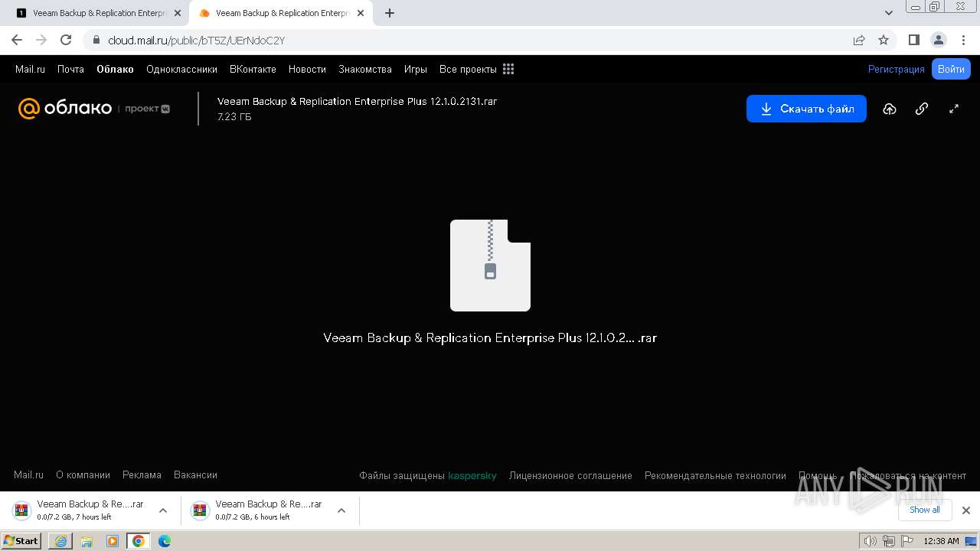This screenshot has height=551, width=980.
Task: Open Почта in the top bar
Action: pyautogui.click(x=70, y=69)
